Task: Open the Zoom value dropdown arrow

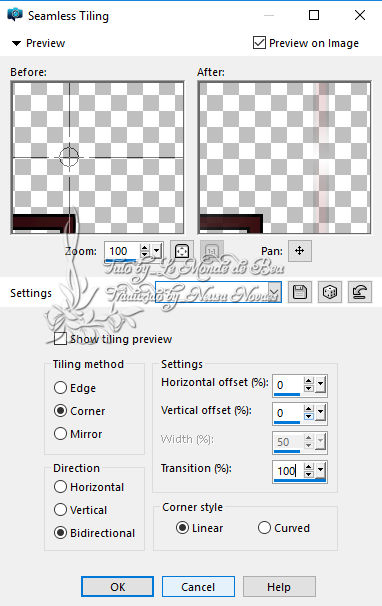Action: 157,251
